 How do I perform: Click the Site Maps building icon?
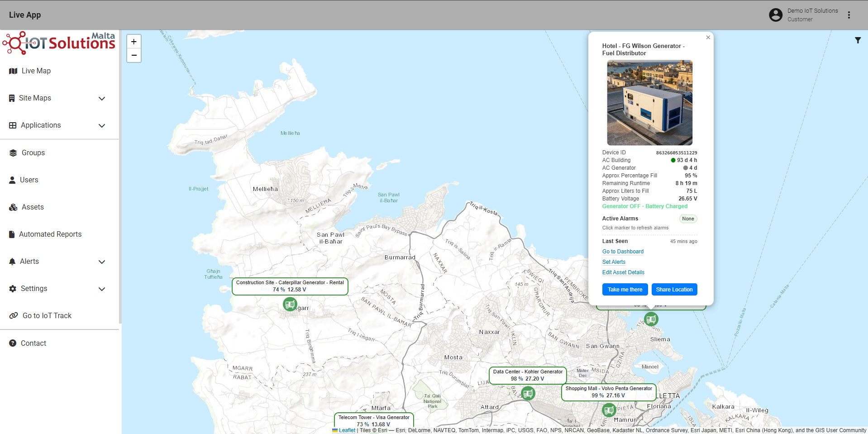12,98
